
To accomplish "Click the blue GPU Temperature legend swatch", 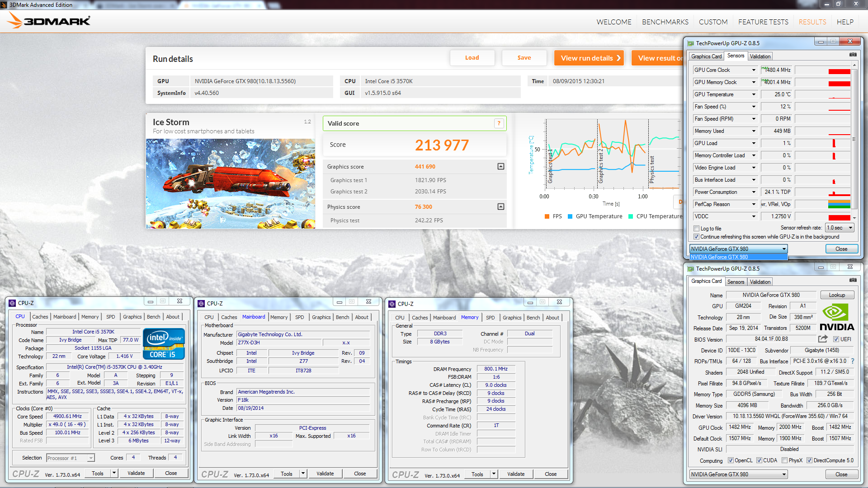I will tap(570, 216).
